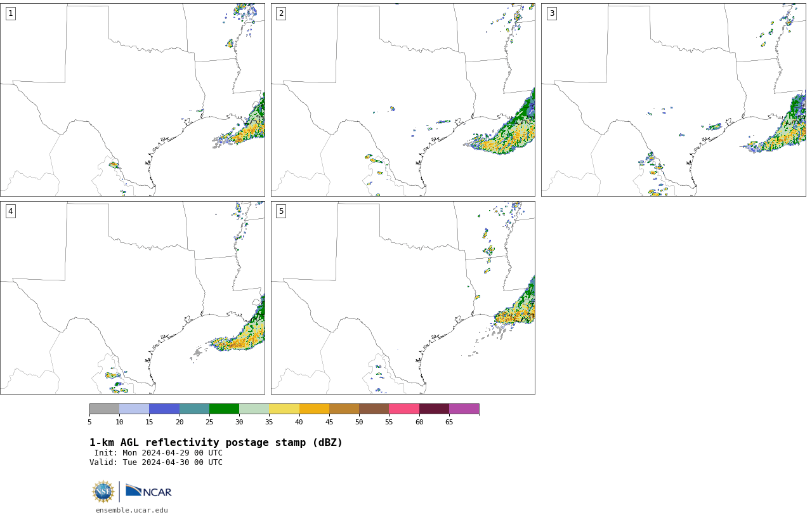Screen dimensions: 812x517
Task: Click the NSF logo icon
Action: coord(103,492)
